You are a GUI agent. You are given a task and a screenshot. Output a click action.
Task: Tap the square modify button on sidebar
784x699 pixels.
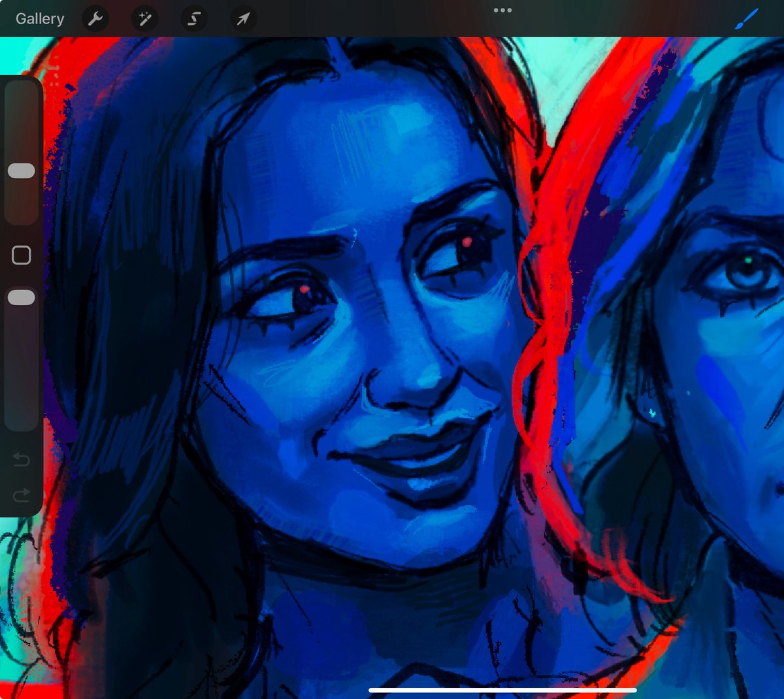pos(22,255)
